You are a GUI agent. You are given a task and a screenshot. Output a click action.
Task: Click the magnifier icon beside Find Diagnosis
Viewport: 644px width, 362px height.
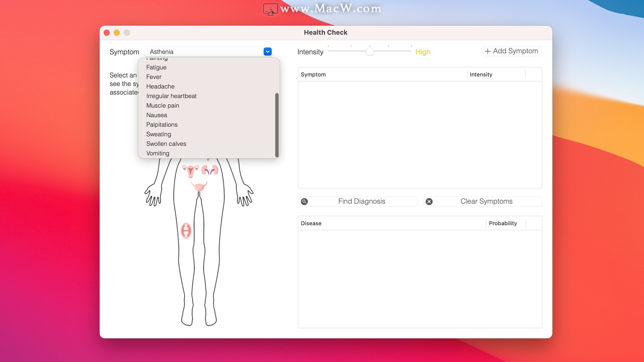[x=305, y=201]
